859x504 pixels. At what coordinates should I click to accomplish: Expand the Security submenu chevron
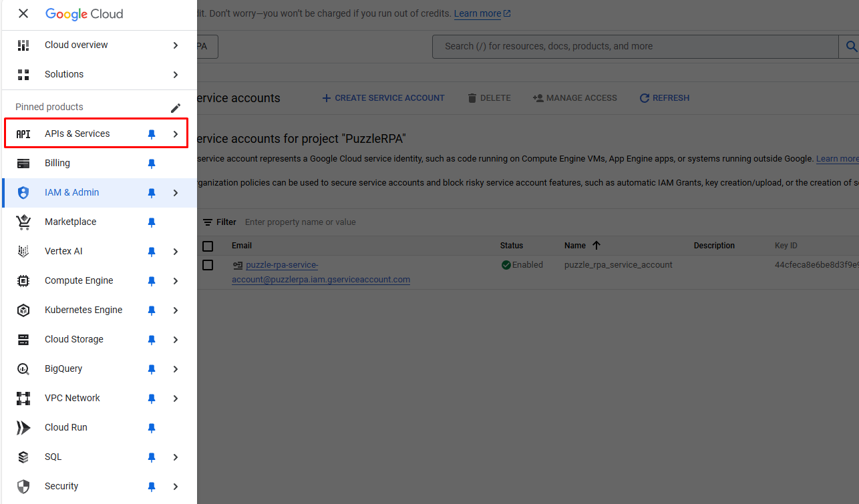point(176,487)
